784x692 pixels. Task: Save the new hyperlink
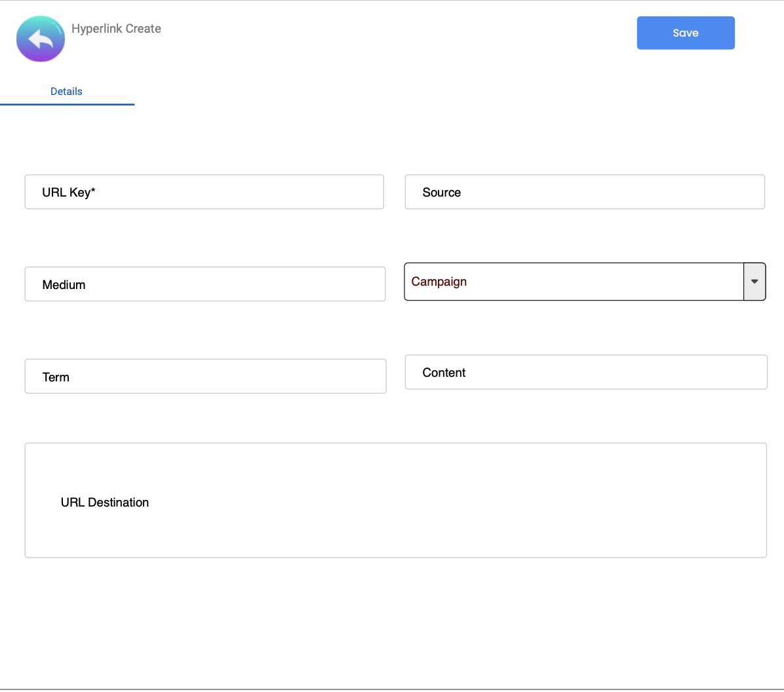686,33
